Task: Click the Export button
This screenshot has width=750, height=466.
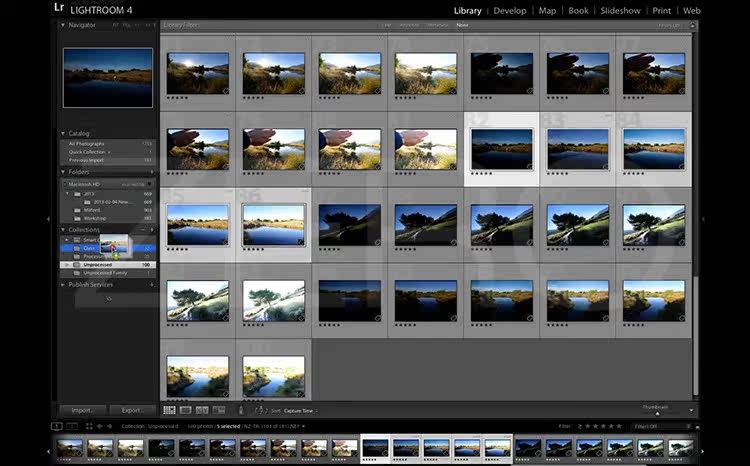Action: click(x=132, y=410)
